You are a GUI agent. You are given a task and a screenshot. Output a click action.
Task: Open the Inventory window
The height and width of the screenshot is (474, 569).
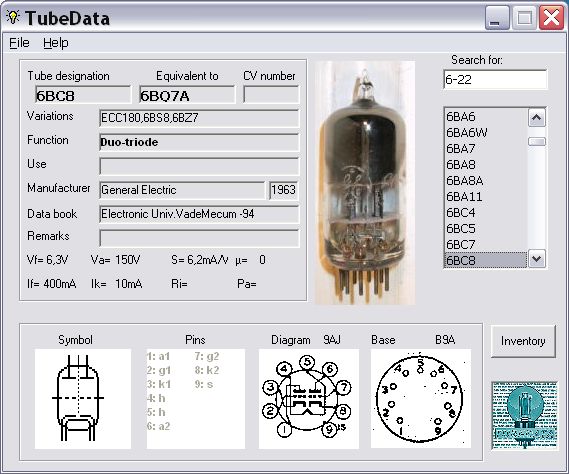click(x=523, y=341)
